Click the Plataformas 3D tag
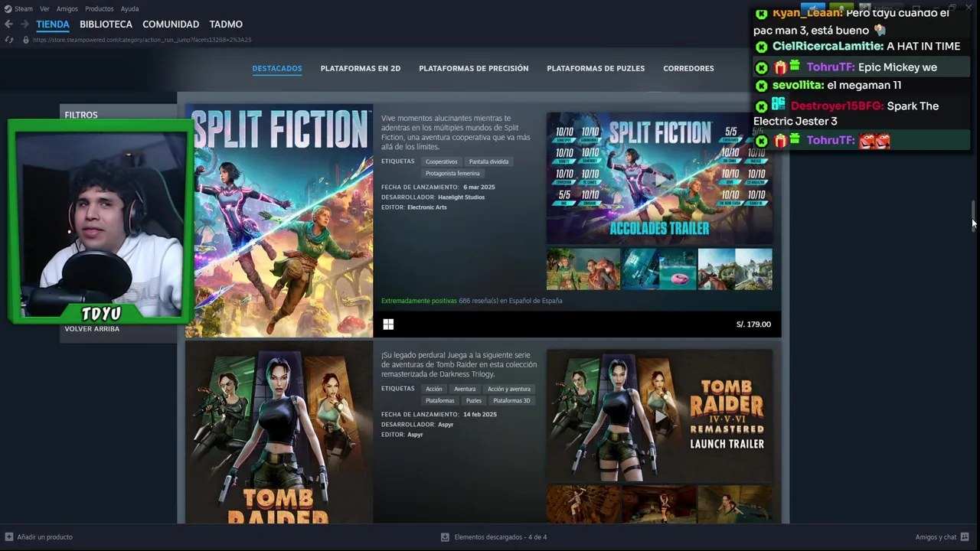The height and width of the screenshot is (551, 980). point(511,400)
